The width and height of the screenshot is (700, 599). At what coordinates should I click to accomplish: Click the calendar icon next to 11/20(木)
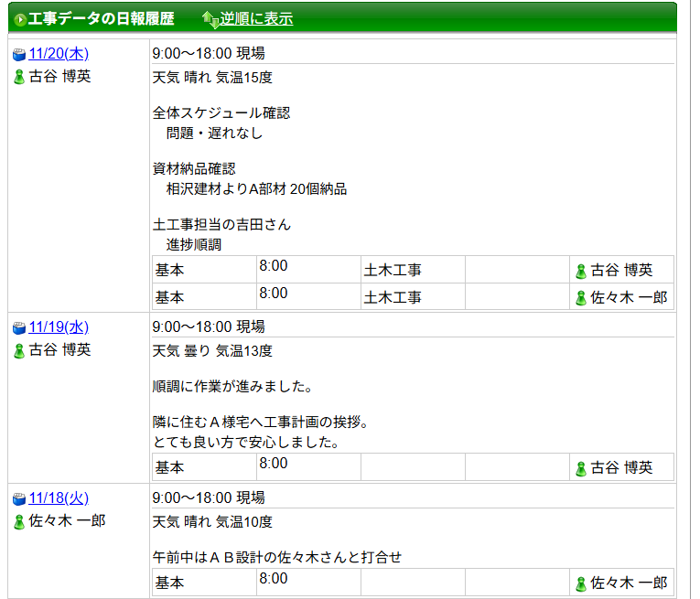point(19,55)
